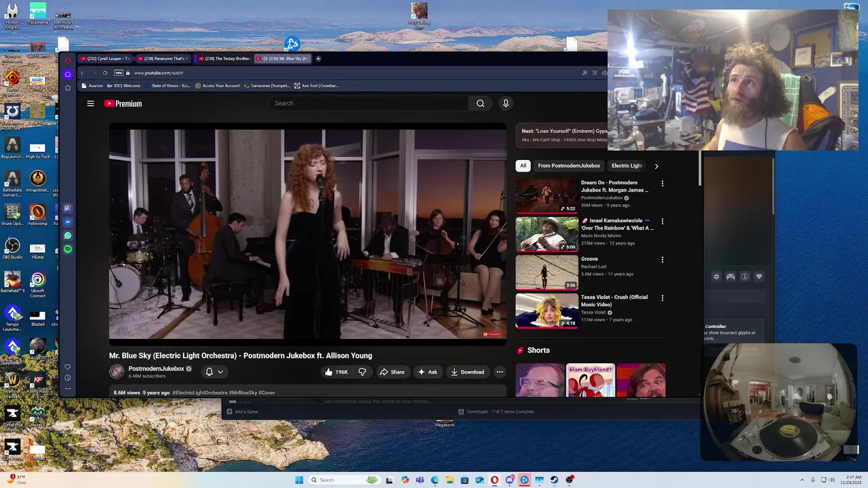Like the video with 196K thumbs up
Screen dimensions: 868x488
pyautogui.click(x=336, y=371)
